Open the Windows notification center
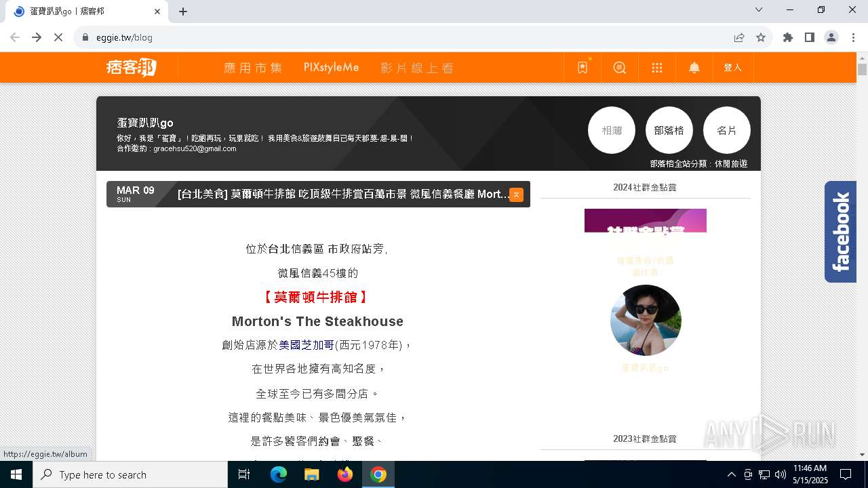Image resolution: width=868 pixels, height=488 pixels. (x=846, y=474)
